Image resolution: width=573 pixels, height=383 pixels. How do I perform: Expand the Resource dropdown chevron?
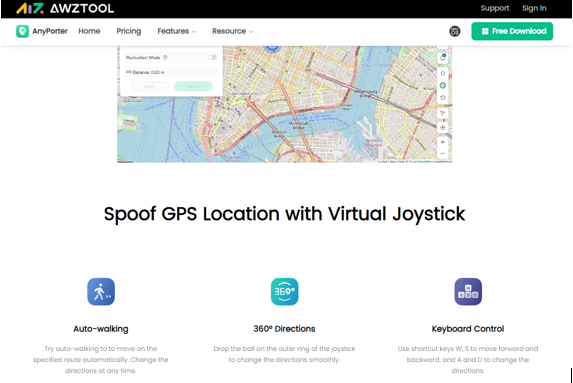251,32
